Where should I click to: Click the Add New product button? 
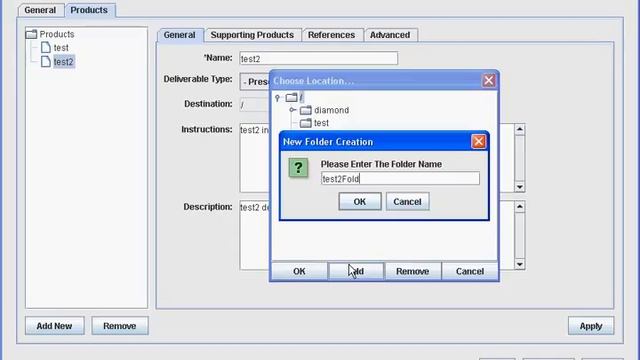coord(55,326)
